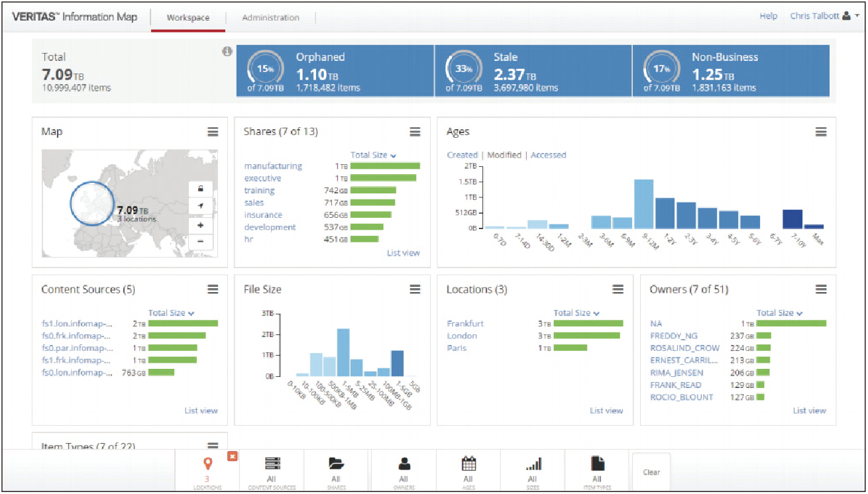868x494 pixels.
Task: Zoom in on the map with plus
Action: click(201, 224)
